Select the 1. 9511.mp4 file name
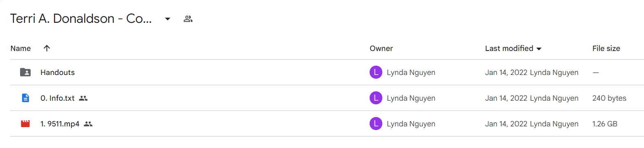The width and height of the screenshot is (644, 148). coord(60,124)
